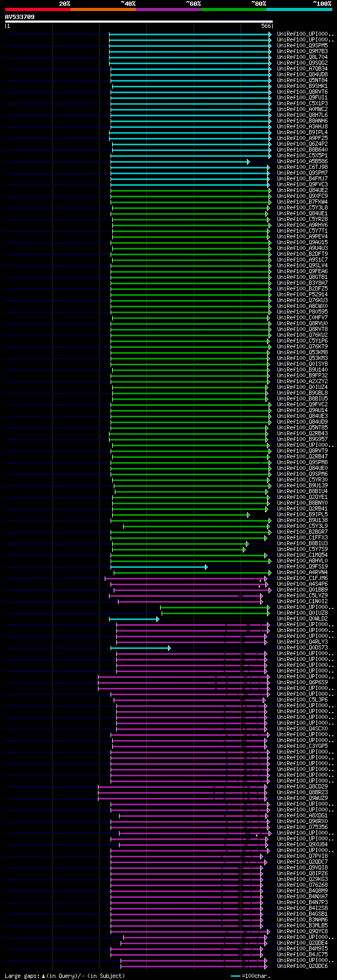
Task: Open hit UniRef100_B2DFT9
Action: (302, 254)
